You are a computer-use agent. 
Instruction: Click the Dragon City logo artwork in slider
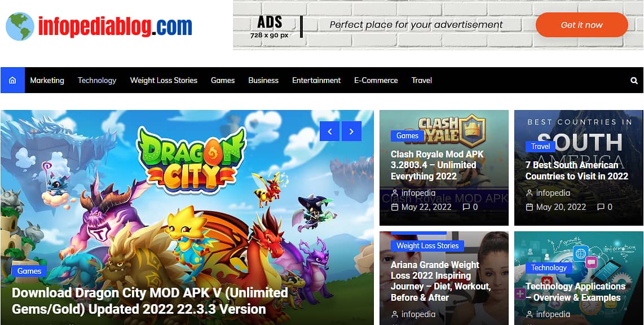pyautogui.click(x=191, y=160)
